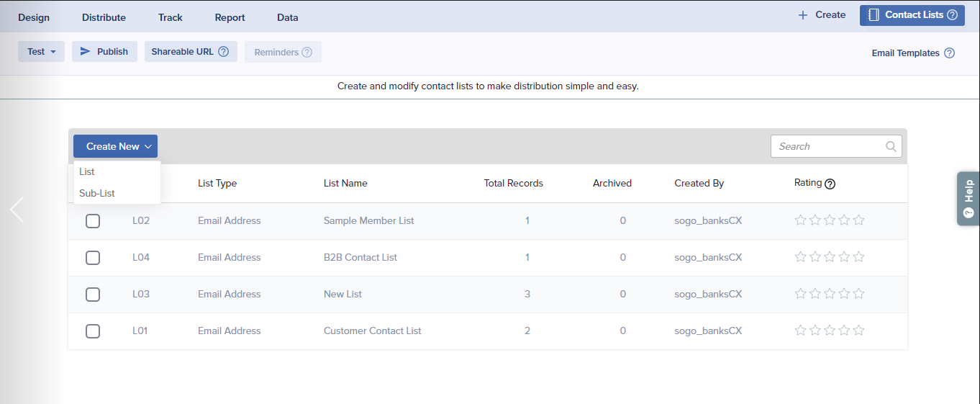Select the Sample Member List checkbox
Viewport: 980px width, 404px height.
93,221
